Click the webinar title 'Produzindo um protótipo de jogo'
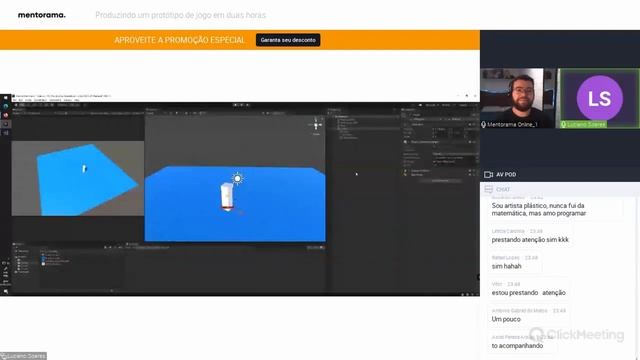The width and height of the screenshot is (640, 360). click(x=180, y=15)
